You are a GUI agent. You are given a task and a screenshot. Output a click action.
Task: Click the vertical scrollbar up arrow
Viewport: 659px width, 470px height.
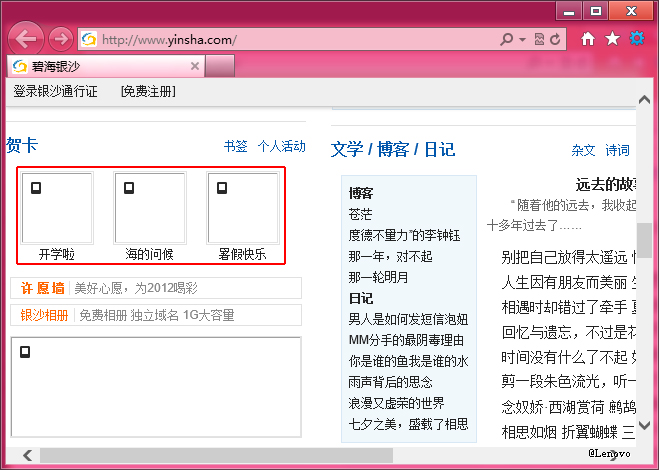click(644, 100)
